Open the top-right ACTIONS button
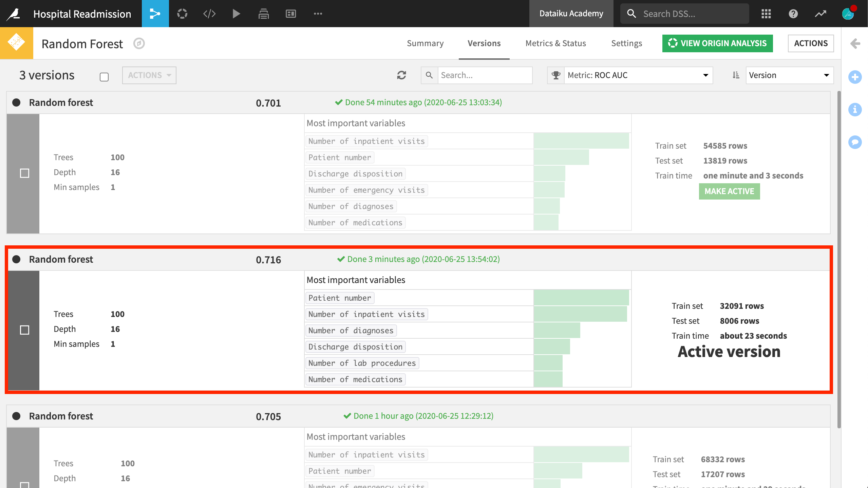The image size is (868, 488). (811, 43)
